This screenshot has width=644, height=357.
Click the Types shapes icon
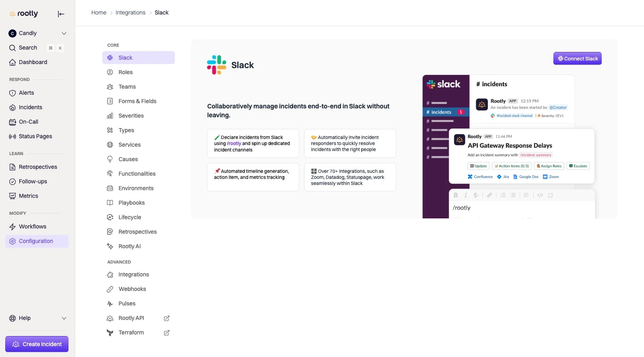point(110,130)
